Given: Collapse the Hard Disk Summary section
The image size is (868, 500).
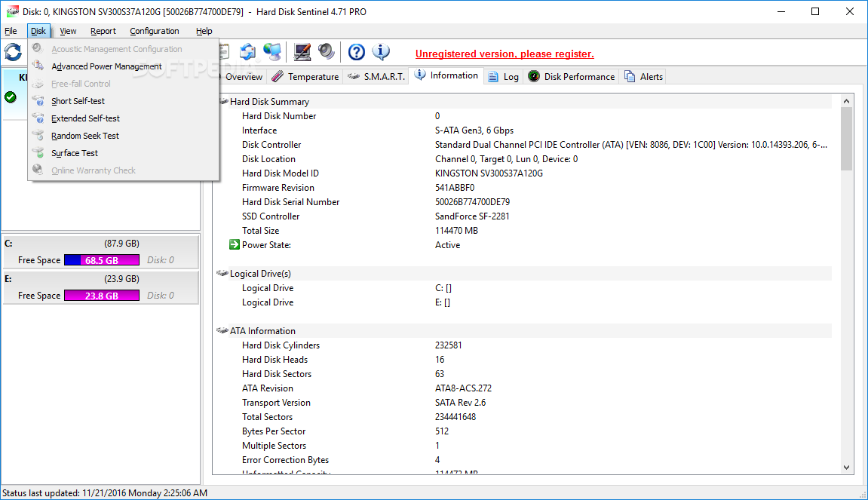Looking at the screenshot, I should click(222, 101).
